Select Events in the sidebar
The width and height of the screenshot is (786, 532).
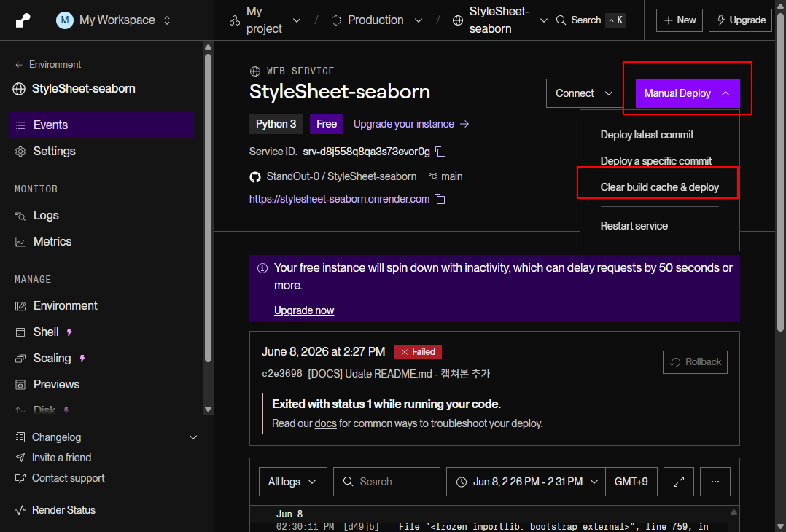(101, 125)
